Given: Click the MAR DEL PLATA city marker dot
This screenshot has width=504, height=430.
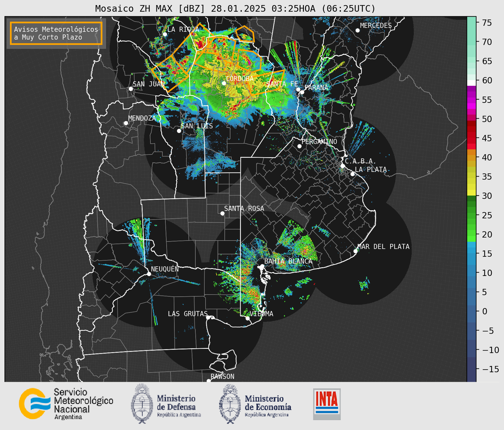Looking at the screenshot, I should (x=356, y=251).
